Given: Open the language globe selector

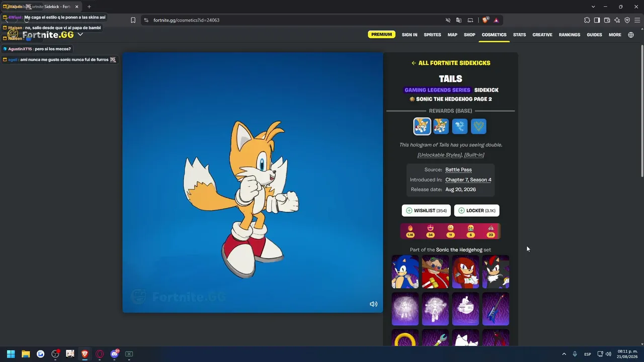Looking at the screenshot, I should [x=631, y=35].
